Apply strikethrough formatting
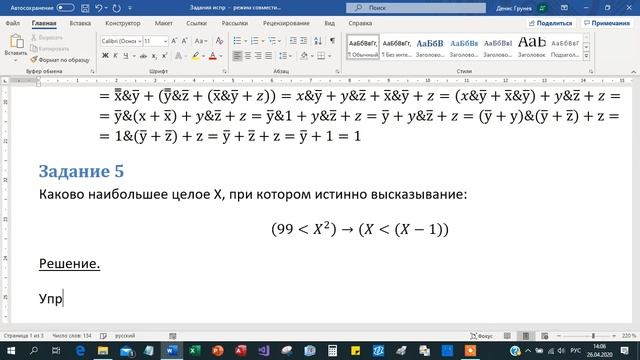640x360 pixels. (x=143, y=56)
